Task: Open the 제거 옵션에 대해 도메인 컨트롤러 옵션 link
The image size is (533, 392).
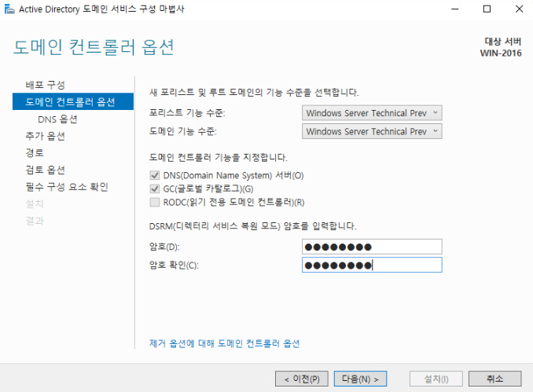Action: coord(224,343)
